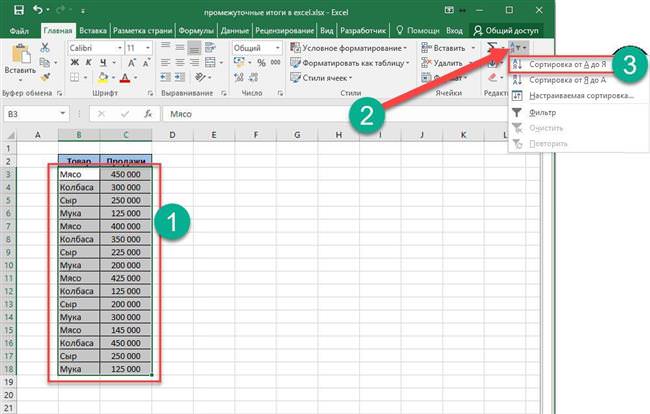
Task: Open Ribbon Display Options icon in title bar
Action: tap(449, 10)
